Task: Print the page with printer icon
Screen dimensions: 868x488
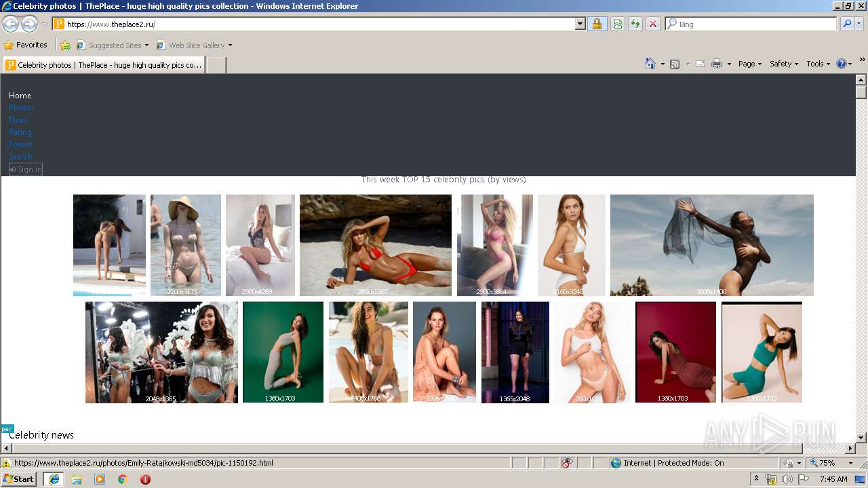Action: (x=717, y=64)
